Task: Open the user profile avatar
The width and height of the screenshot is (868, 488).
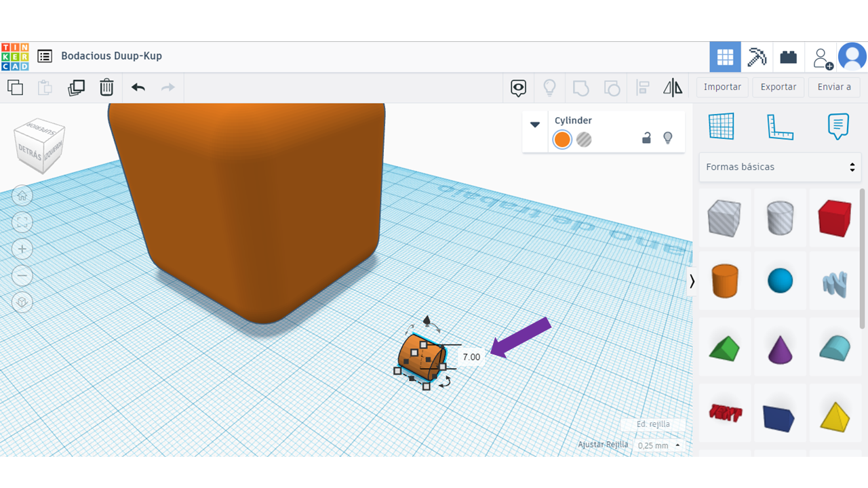Action: coord(852,57)
